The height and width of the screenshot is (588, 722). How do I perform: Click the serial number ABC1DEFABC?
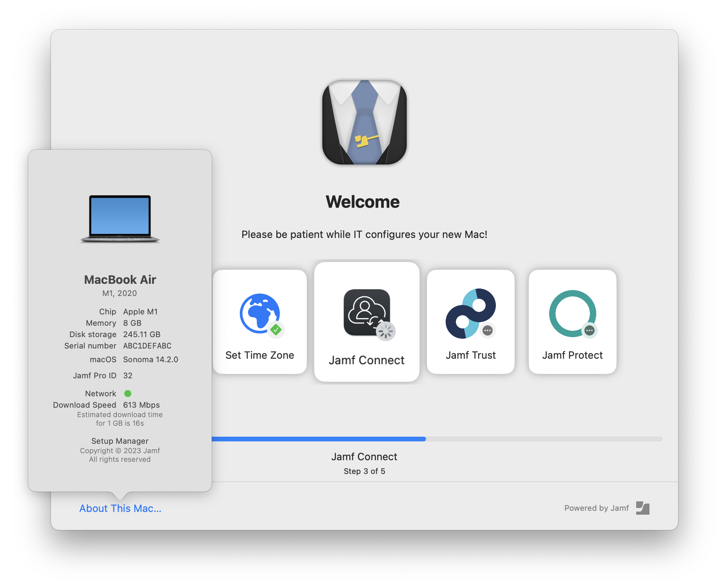(x=147, y=345)
